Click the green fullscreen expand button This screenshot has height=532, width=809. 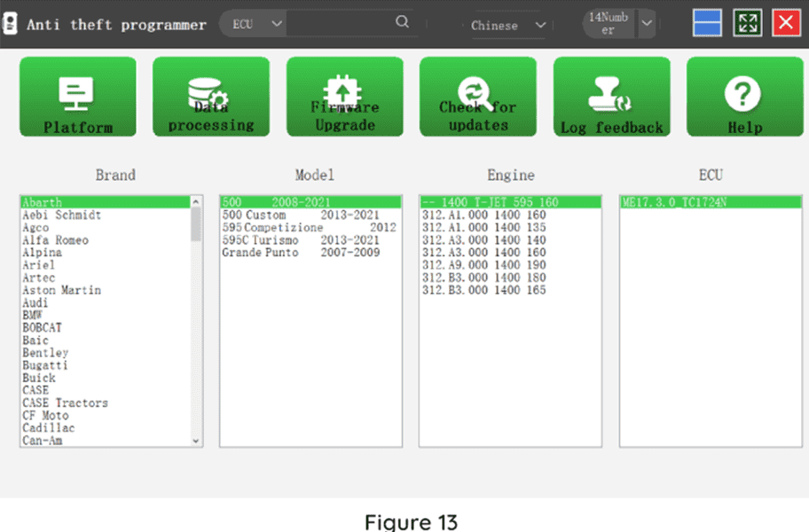click(x=747, y=23)
